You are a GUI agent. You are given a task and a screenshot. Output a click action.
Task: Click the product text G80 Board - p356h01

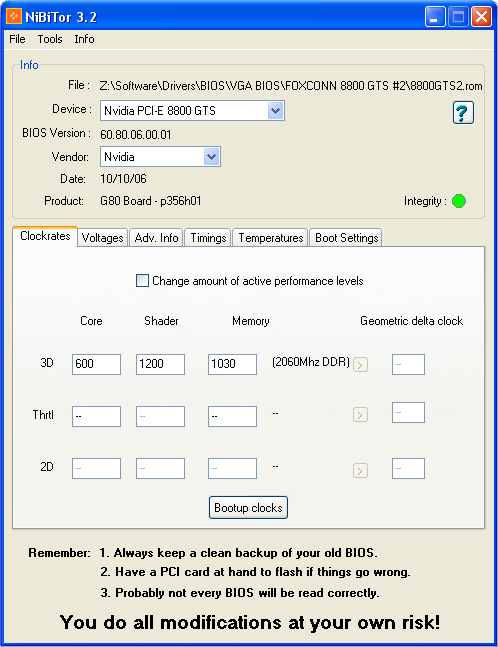click(151, 201)
